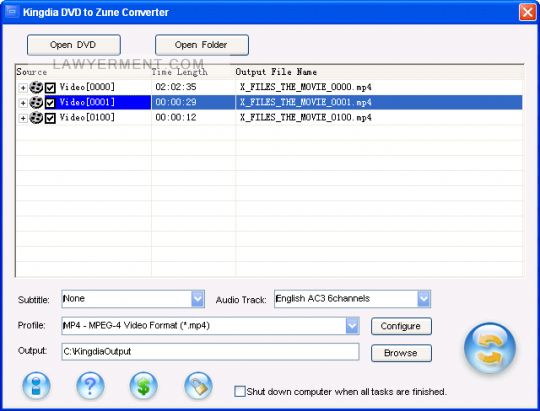Enable shut down computer when finished

tap(240, 391)
